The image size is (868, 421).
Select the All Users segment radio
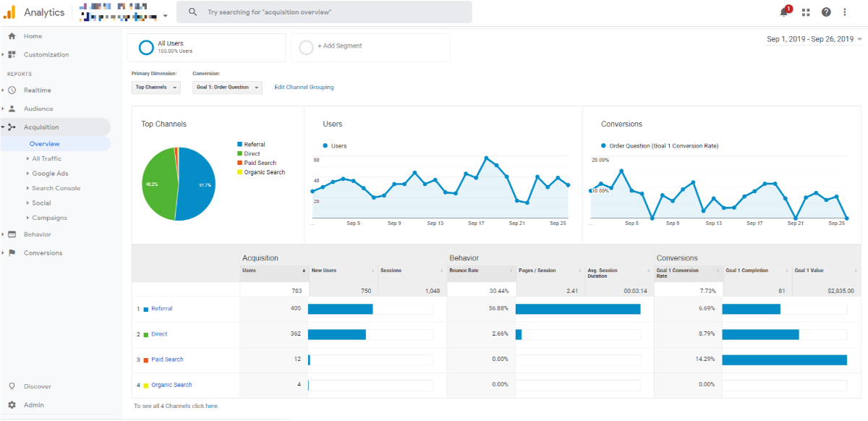coord(148,46)
